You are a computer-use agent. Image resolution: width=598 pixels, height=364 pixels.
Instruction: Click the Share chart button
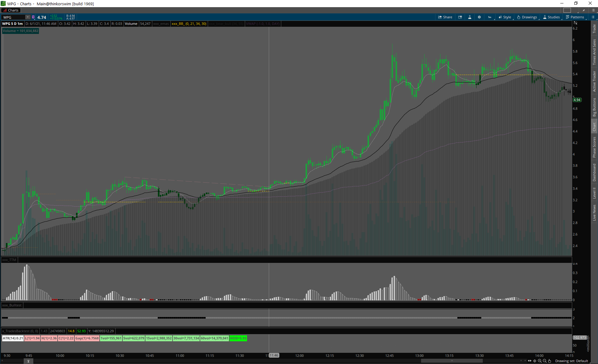[x=445, y=17]
